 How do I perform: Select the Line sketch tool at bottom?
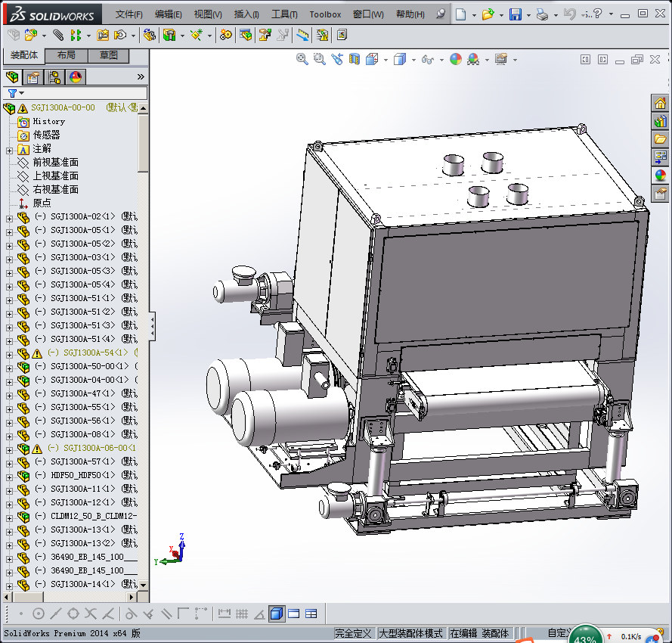pos(56,613)
